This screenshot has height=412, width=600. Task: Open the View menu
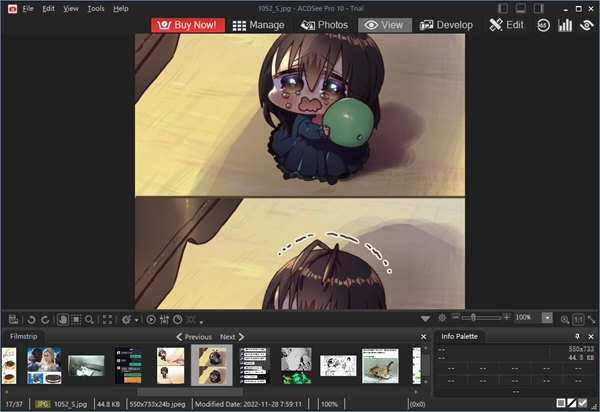click(x=71, y=8)
